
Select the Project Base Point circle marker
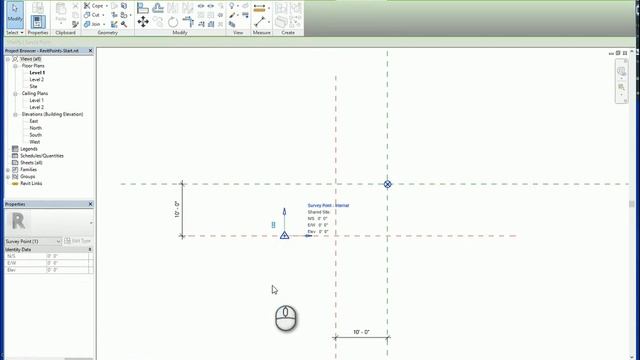click(387, 184)
